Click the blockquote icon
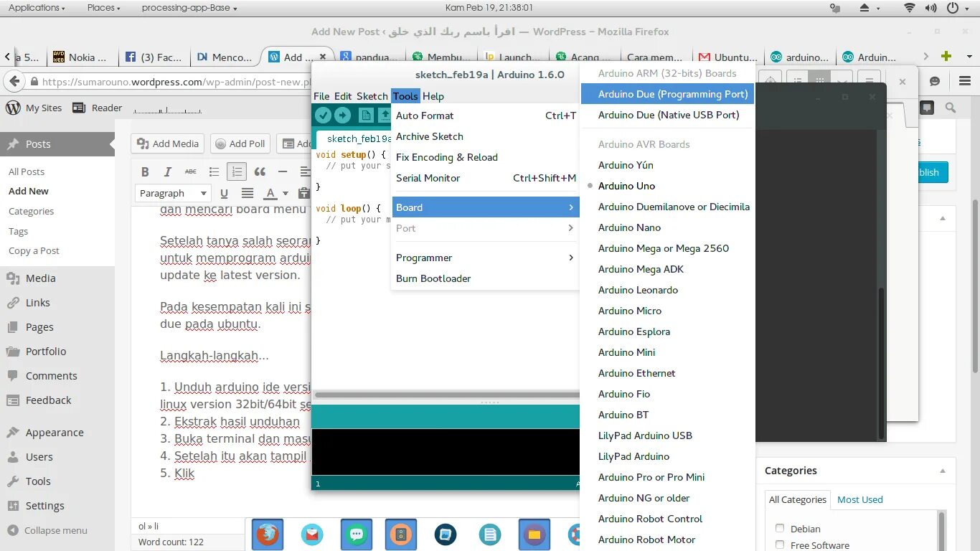 point(260,171)
